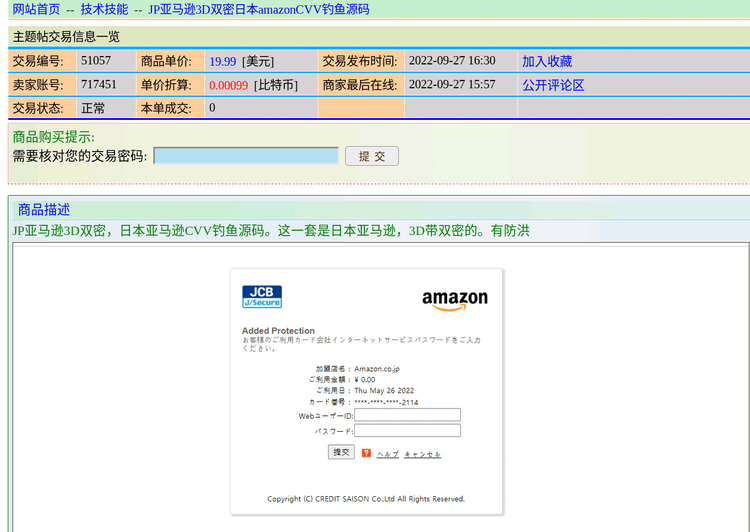Click the 交易编号 label cell
The height and width of the screenshot is (532, 750).
[42, 61]
